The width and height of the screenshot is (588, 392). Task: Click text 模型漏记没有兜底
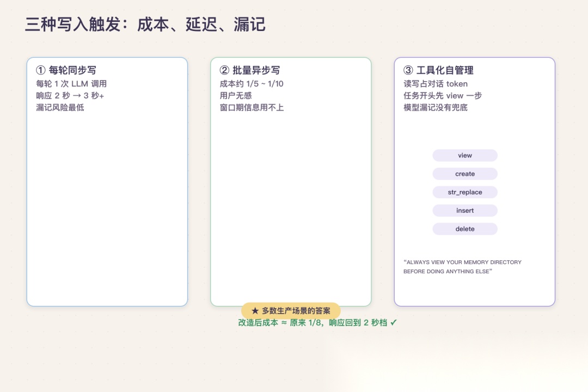[x=436, y=108]
